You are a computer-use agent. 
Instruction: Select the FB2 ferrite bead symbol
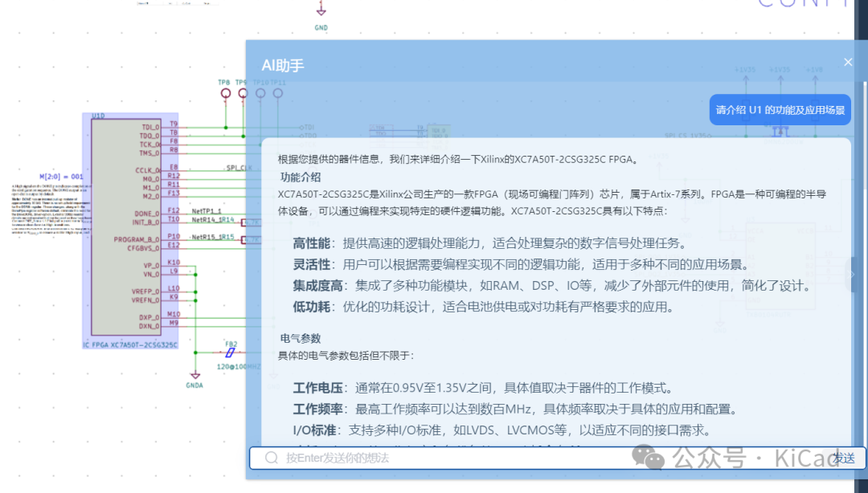tap(230, 352)
